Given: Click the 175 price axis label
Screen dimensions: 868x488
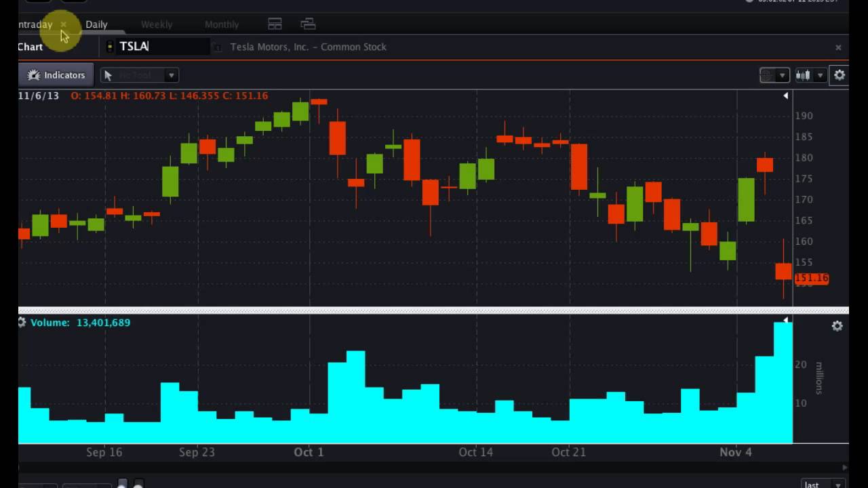Looking at the screenshot, I should [804, 179].
